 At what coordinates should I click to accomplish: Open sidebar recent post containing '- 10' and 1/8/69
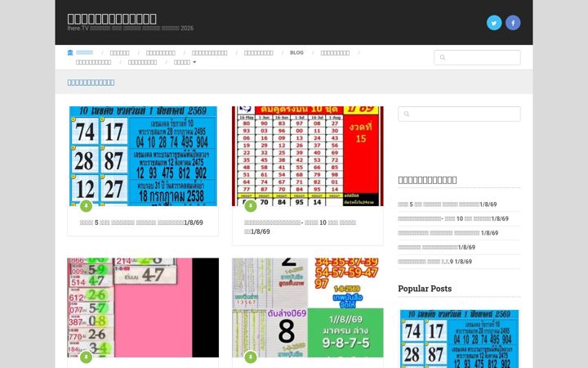(453, 218)
